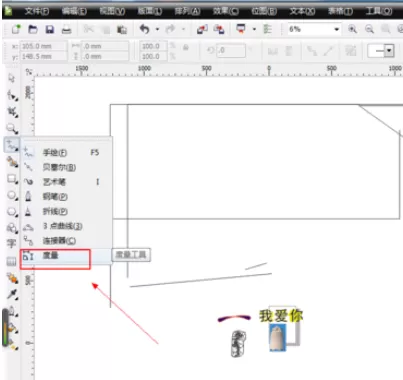Open the 视图(V) menu
This screenshot has height=380, width=403.
[x=112, y=11]
